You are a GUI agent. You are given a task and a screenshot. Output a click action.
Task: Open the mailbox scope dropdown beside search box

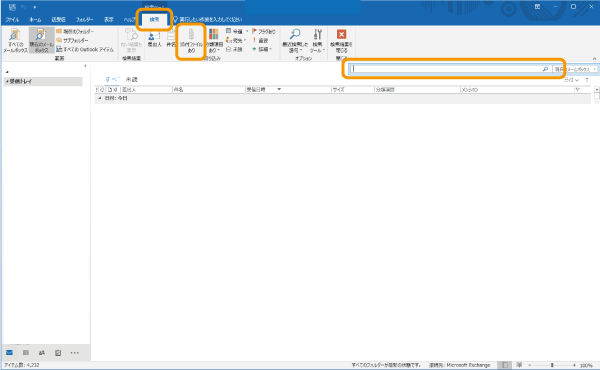click(x=575, y=69)
